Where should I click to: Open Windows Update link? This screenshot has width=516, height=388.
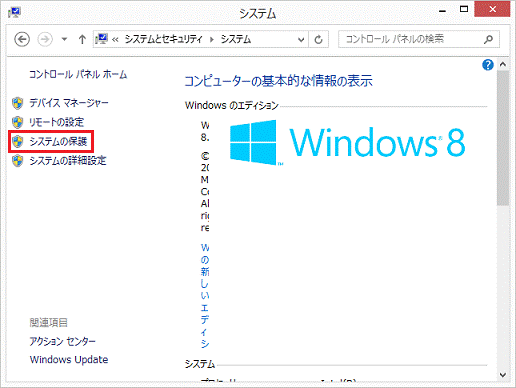pos(69,360)
